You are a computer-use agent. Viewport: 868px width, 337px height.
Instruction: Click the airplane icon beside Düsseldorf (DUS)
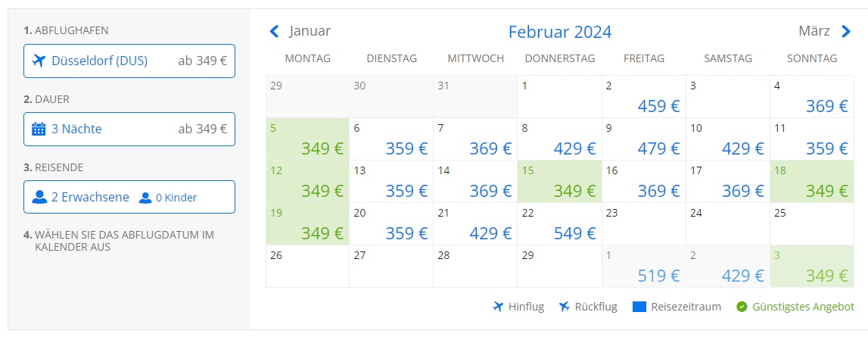pyautogui.click(x=39, y=61)
